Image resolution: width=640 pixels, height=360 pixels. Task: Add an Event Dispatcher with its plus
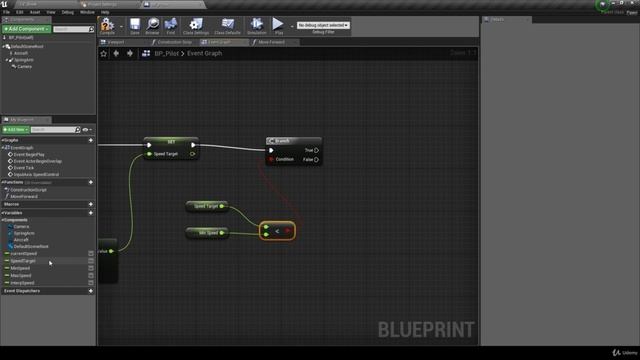point(91,291)
